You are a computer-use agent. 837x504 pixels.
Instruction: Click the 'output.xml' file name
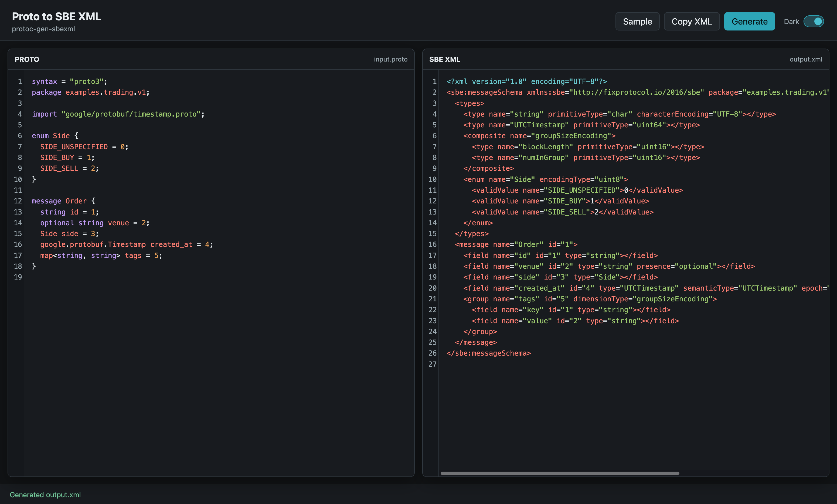(806, 59)
